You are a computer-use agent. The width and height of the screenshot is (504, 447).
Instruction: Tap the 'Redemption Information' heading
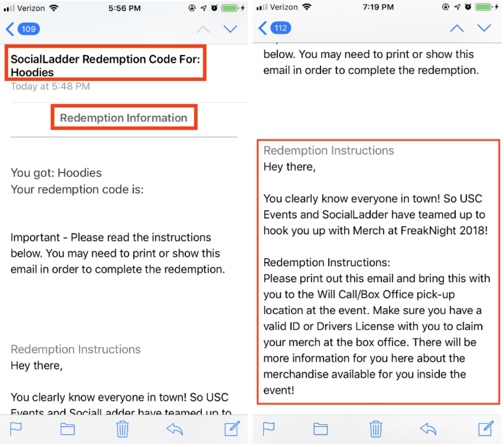click(x=124, y=118)
